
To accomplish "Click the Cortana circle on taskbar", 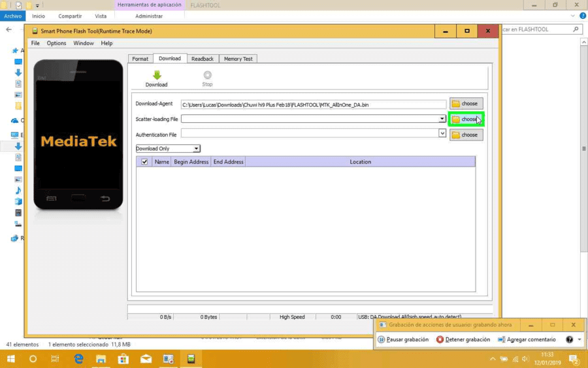I will pyautogui.click(x=33, y=359).
